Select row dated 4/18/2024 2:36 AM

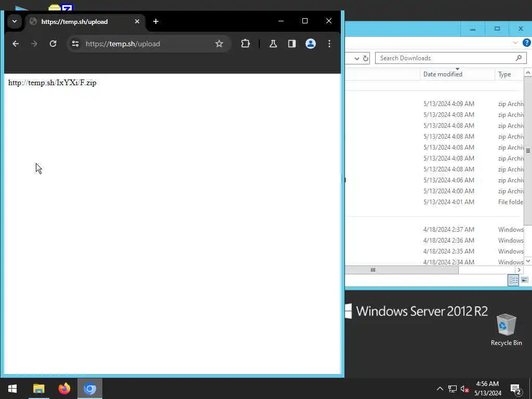434,240
